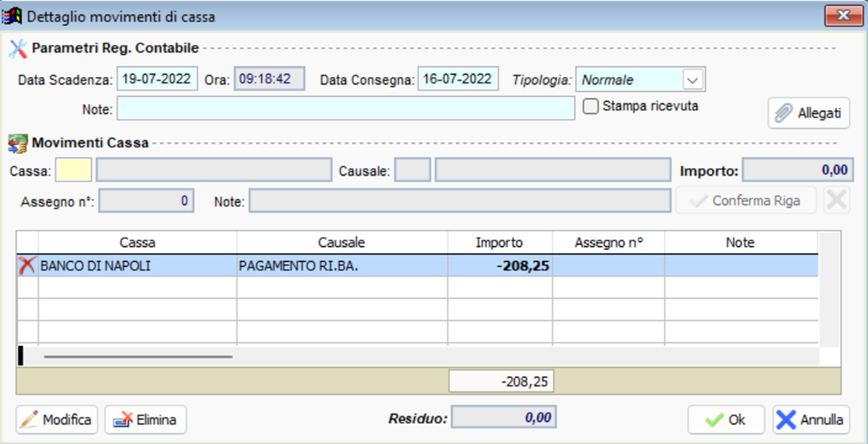Click the Data Consegna date field
The height and width of the screenshot is (444, 868).
pyautogui.click(x=458, y=79)
